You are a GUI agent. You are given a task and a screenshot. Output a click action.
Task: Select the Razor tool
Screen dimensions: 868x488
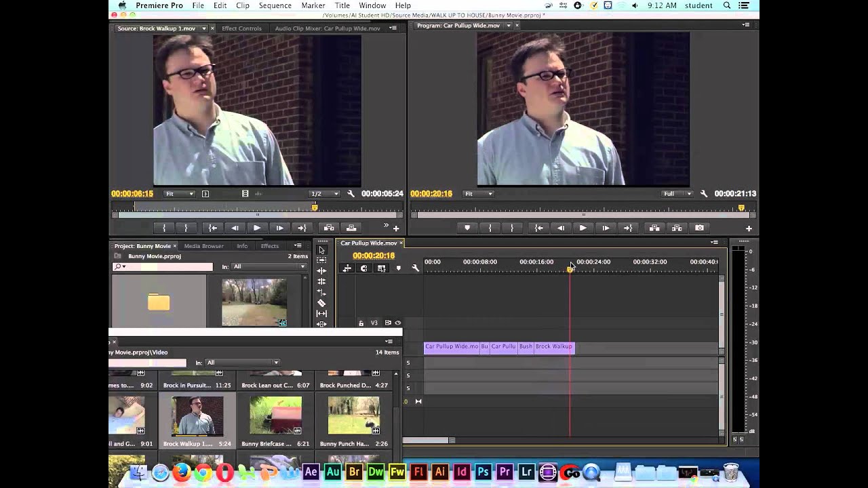321,303
